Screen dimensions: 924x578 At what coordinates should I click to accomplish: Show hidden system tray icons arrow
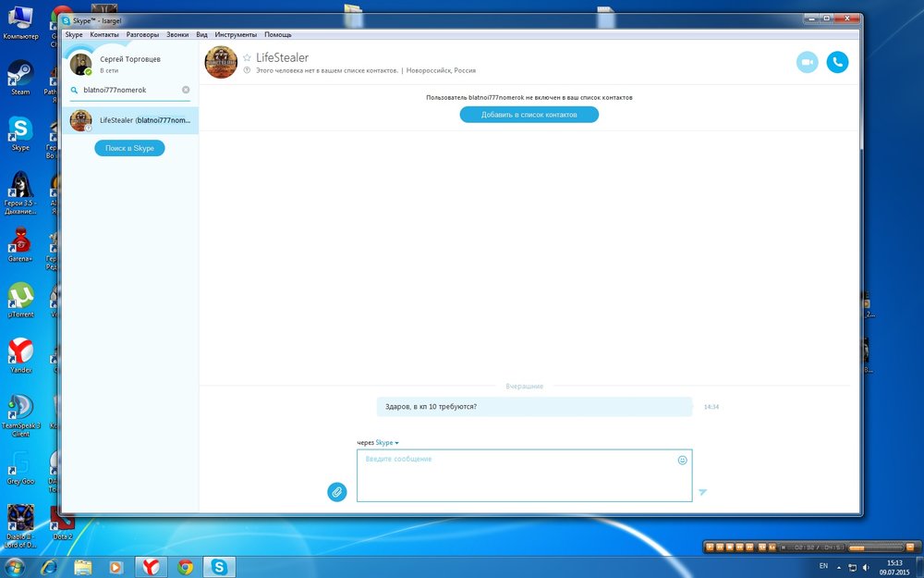click(839, 566)
